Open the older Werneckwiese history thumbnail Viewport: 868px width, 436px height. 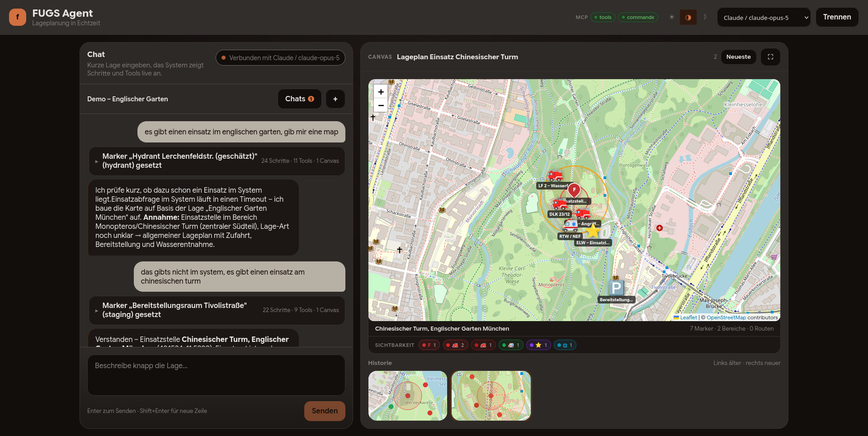tap(408, 396)
